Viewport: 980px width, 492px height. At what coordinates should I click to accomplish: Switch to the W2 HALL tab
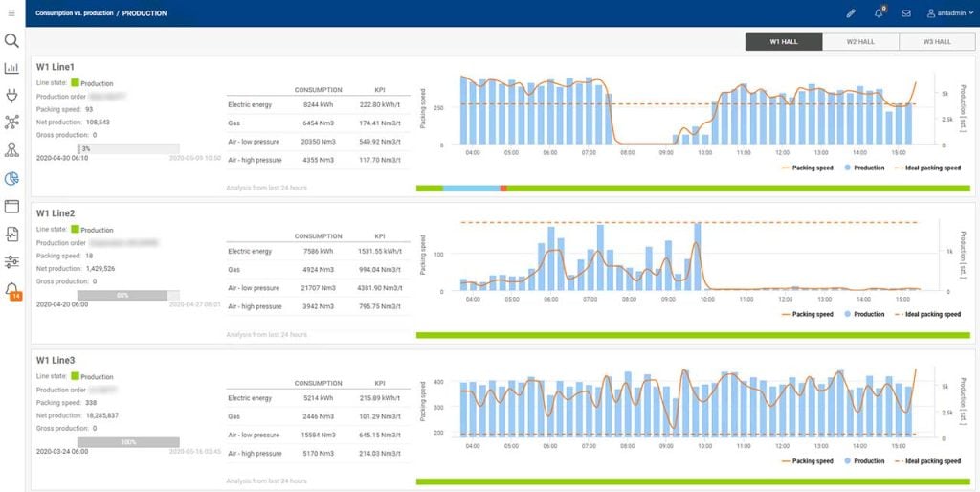click(860, 42)
